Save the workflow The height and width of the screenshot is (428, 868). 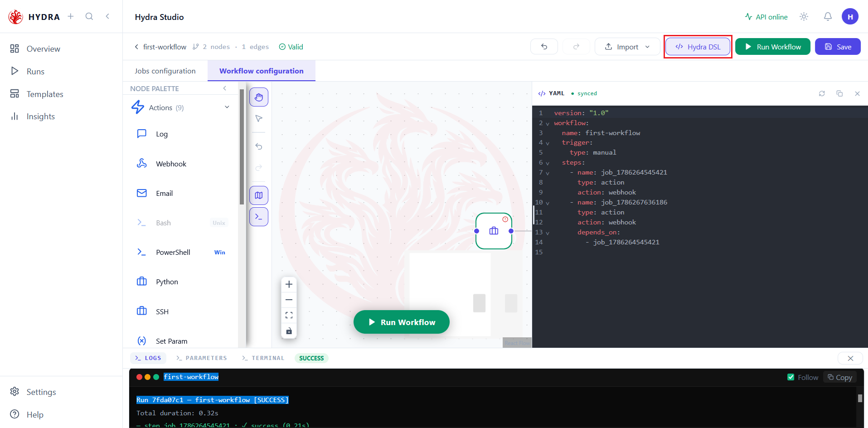(x=838, y=47)
